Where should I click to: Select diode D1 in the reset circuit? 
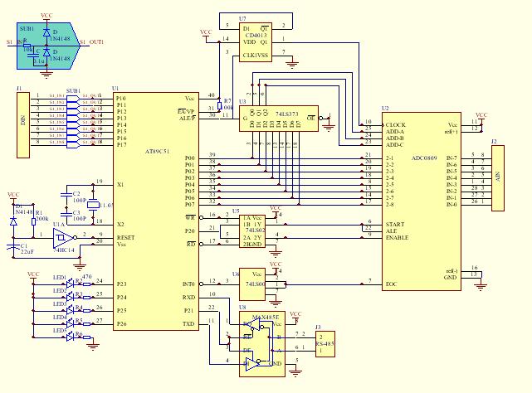click(x=13, y=221)
